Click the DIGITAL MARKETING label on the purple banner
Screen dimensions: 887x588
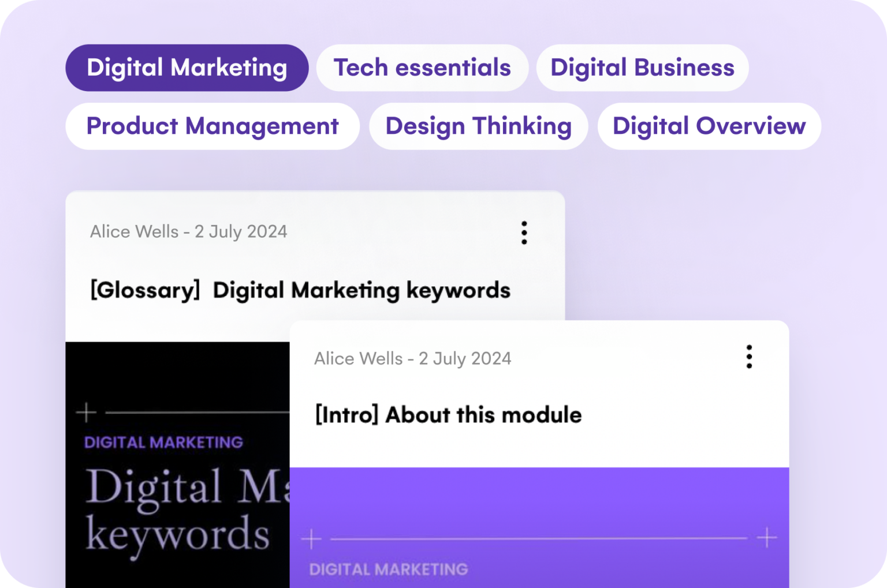click(x=389, y=569)
